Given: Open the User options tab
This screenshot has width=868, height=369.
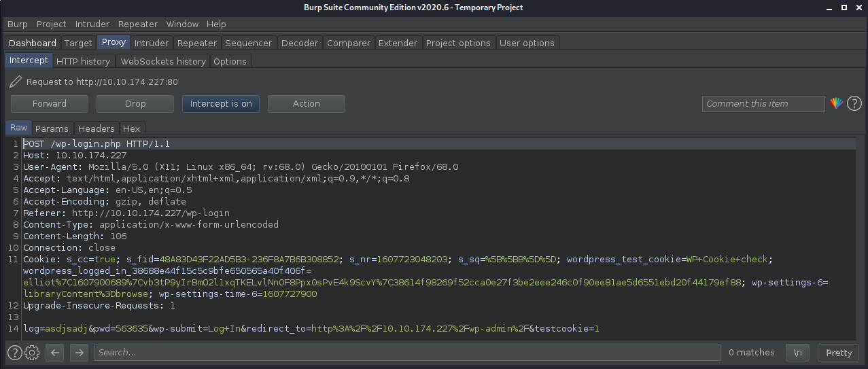Looking at the screenshot, I should pyautogui.click(x=527, y=43).
